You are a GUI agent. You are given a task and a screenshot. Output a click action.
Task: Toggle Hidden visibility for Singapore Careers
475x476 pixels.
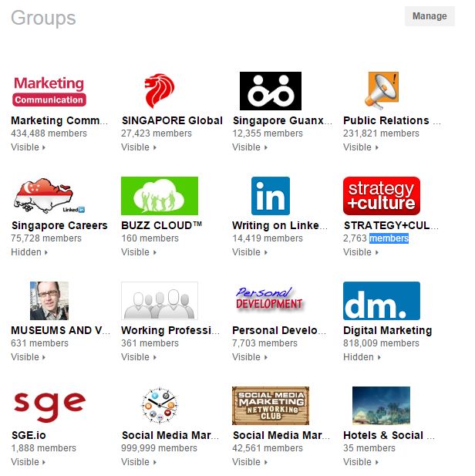pos(29,252)
